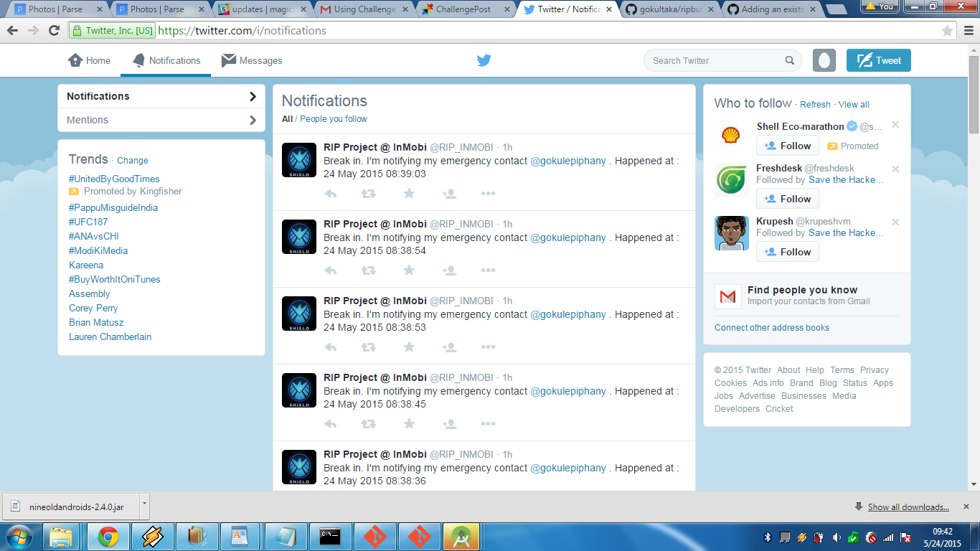Retweet the 08:39:03 tweet

tap(368, 194)
